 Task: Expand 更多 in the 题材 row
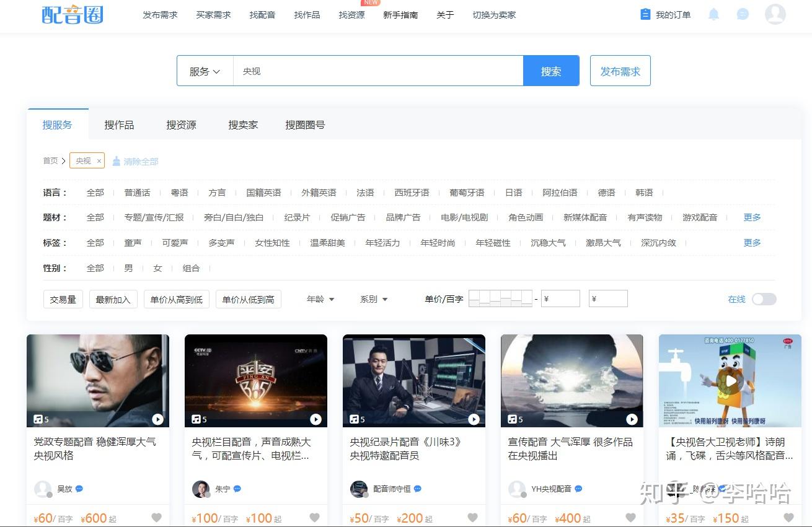(x=752, y=217)
